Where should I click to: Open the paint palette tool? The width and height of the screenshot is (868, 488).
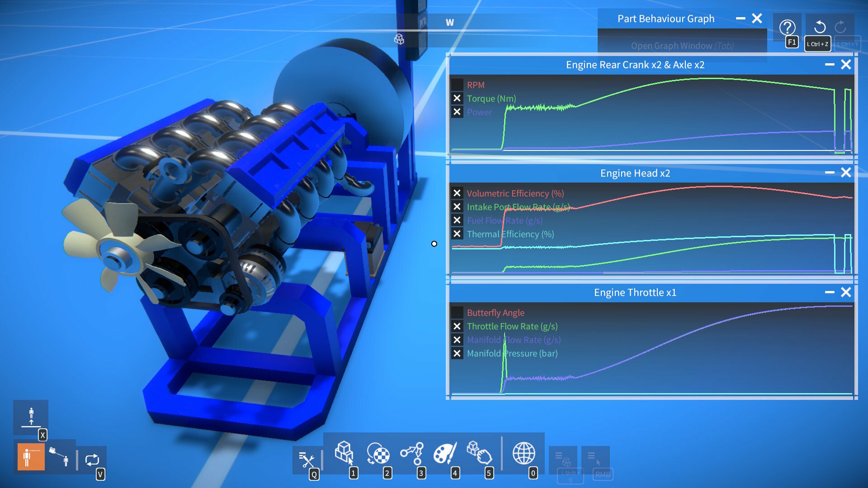[x=445, y=453]
